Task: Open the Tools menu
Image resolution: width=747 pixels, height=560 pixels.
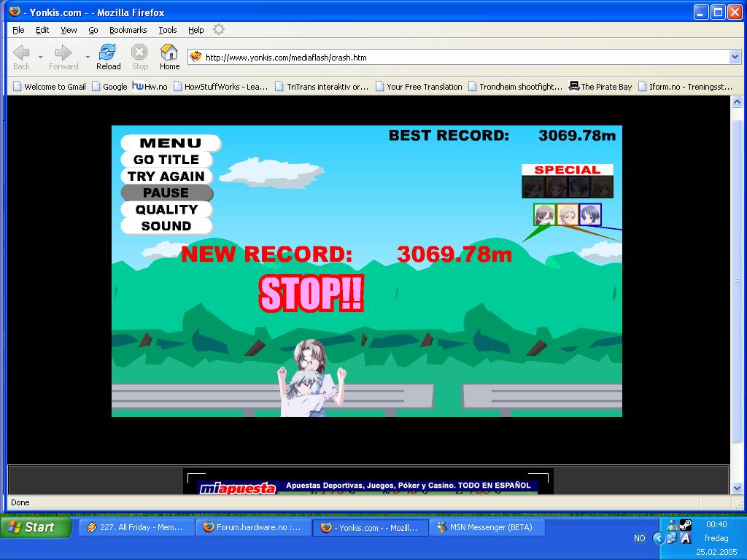Action: [x=168, y=30]
